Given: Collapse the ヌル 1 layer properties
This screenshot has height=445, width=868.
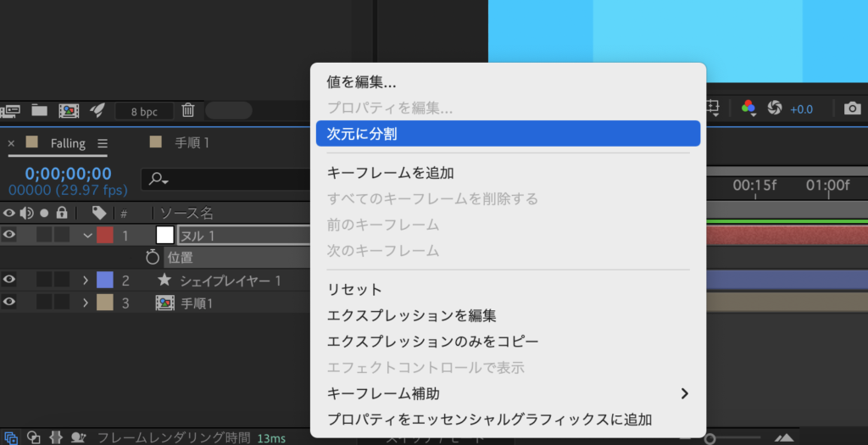Looking at the screenshot, I should coord(87,236).
